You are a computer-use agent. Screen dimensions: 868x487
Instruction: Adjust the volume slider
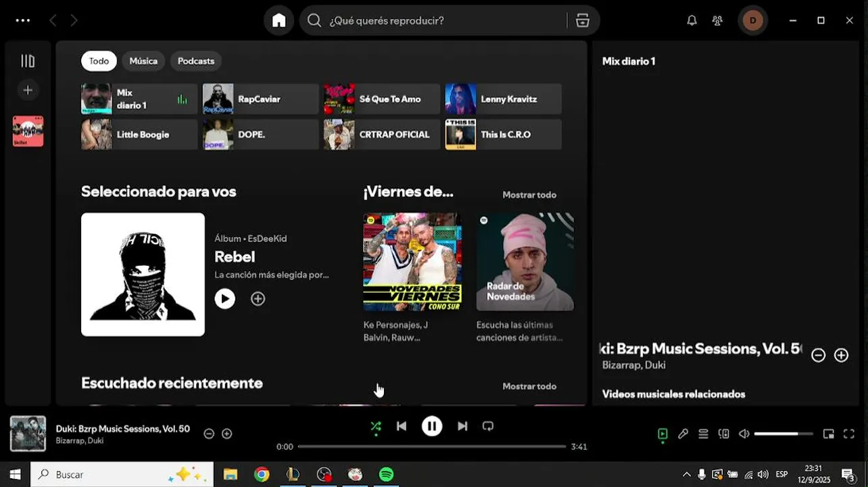click(x=783, y=434)
